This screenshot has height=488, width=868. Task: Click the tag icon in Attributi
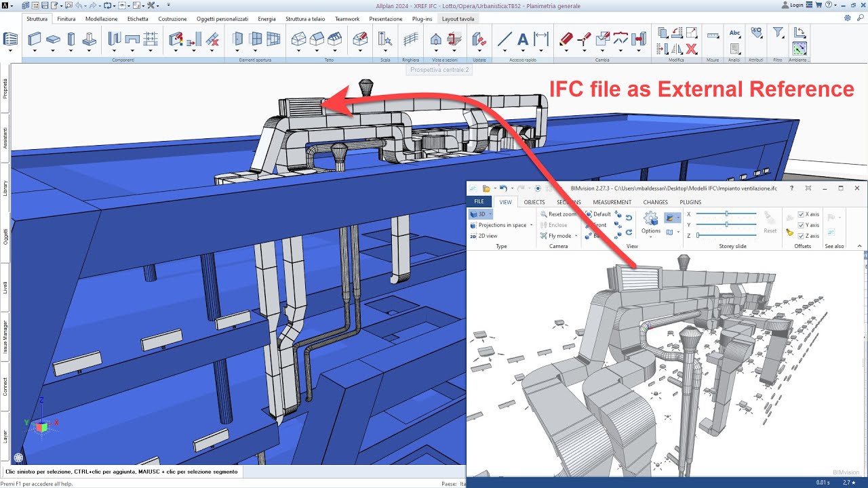pyautogui.click(x=756, y=33)
